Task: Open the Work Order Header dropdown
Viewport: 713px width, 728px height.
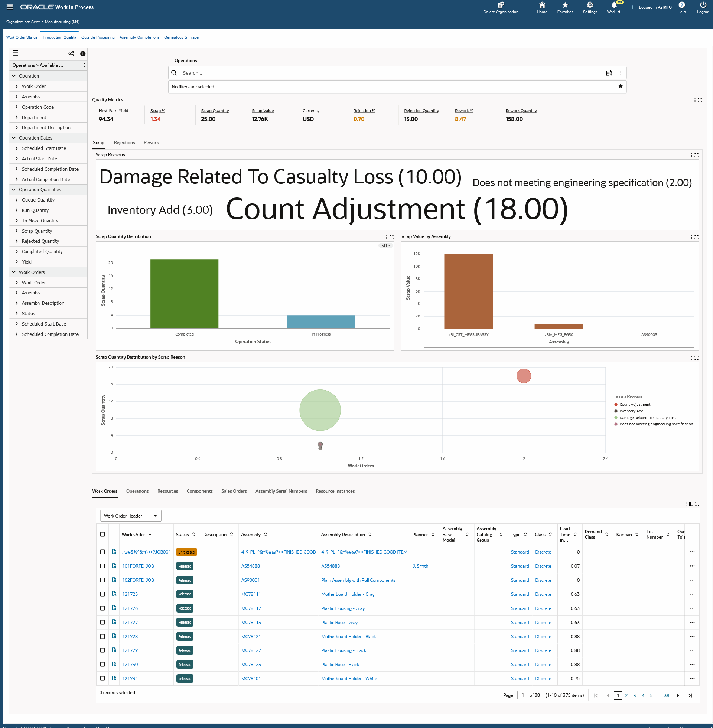Action: coord(131,516)
